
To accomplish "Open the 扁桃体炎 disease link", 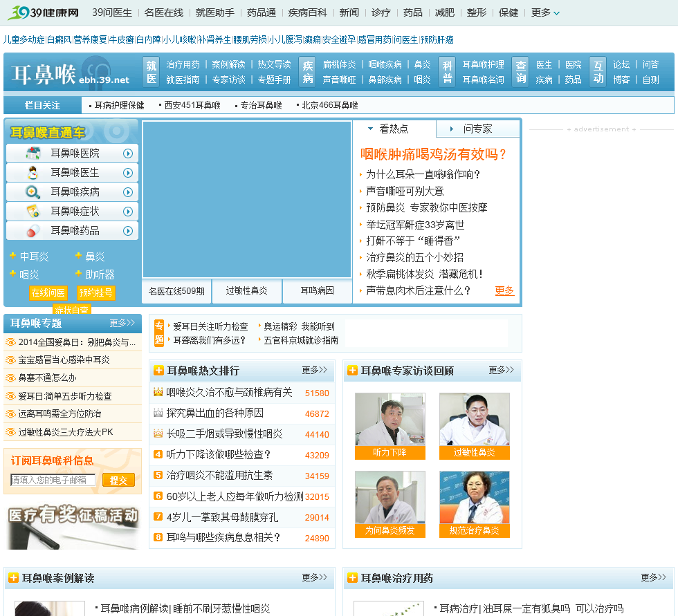I will (339, 64).
